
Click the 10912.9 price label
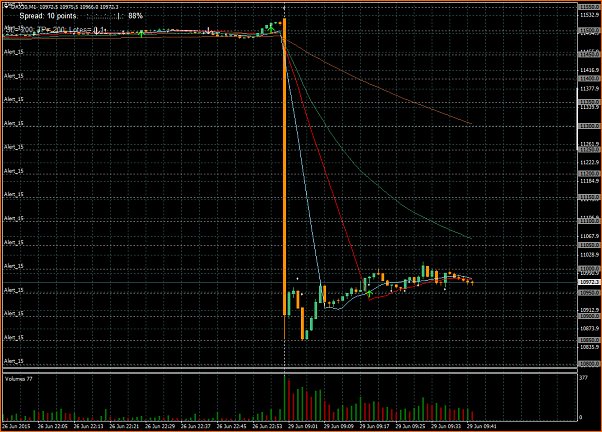pyautogui.click(x=589, y=310)
